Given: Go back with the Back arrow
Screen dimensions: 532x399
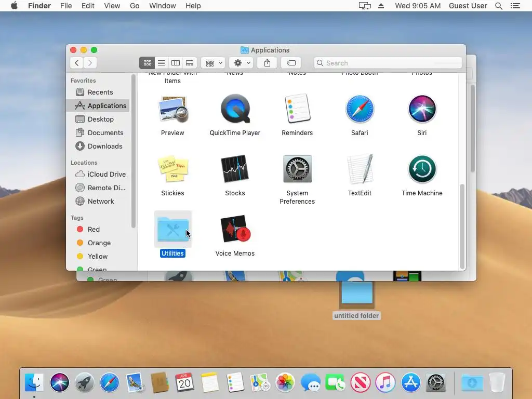Looking at the screenshot, I should pyautogui.click(x=77, y=63).
